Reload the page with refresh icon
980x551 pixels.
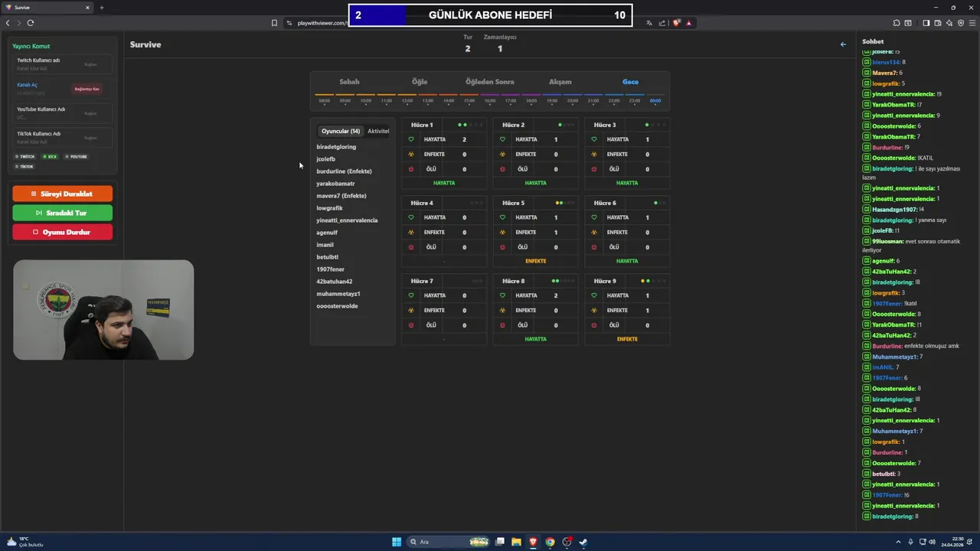click(31, 23)
